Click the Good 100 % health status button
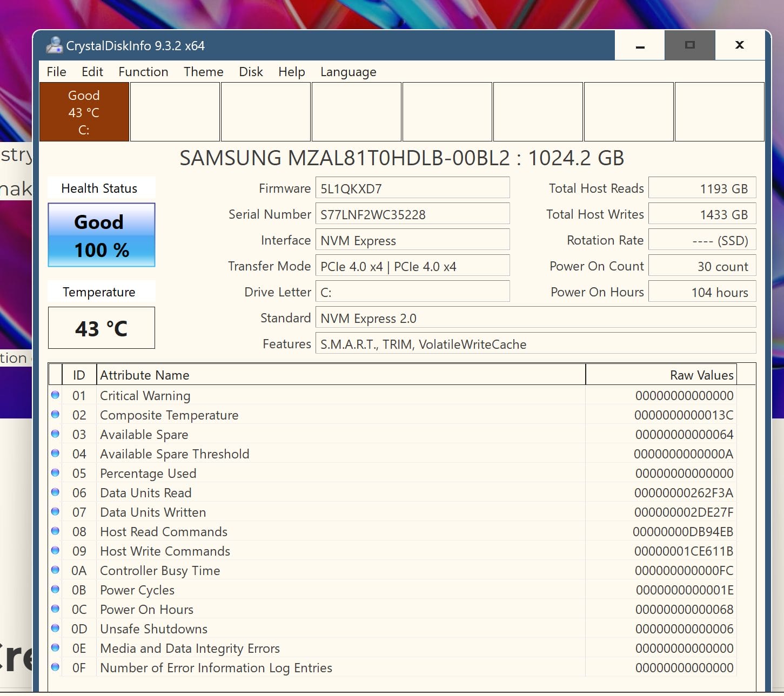 coord(102,235)
